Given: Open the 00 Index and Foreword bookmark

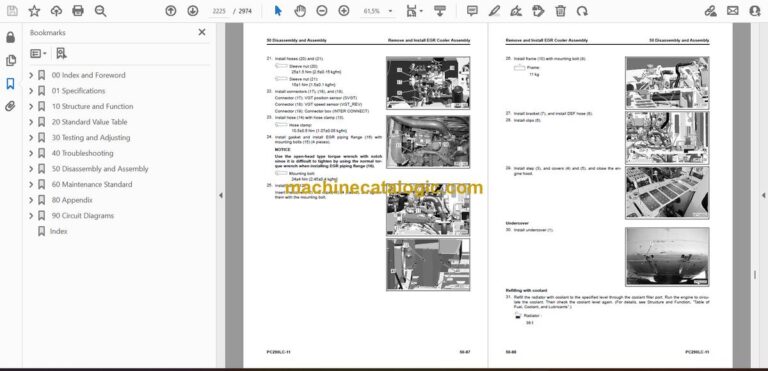Looking at the screenshot, I should pos(88,75).
